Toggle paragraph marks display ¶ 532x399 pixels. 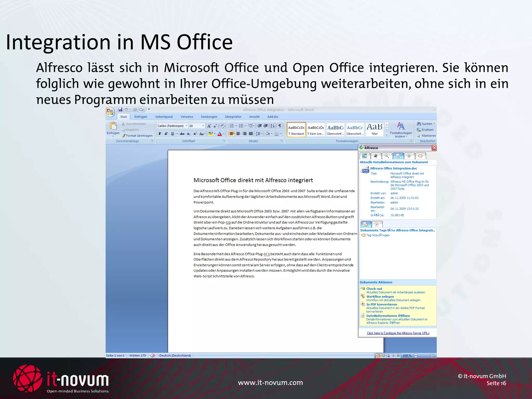pyautogui.click(x=280, y=126)
